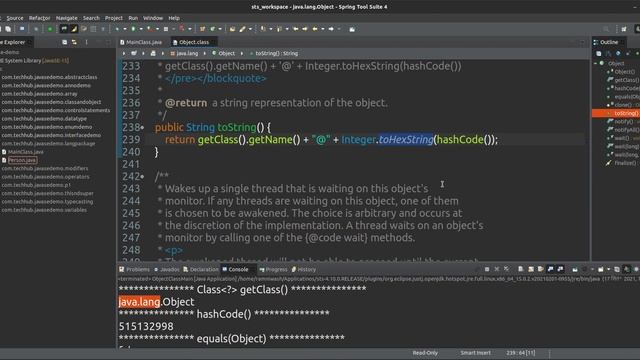Toggle Scroll Lock in the Console toolbar

tap(531, 269)
